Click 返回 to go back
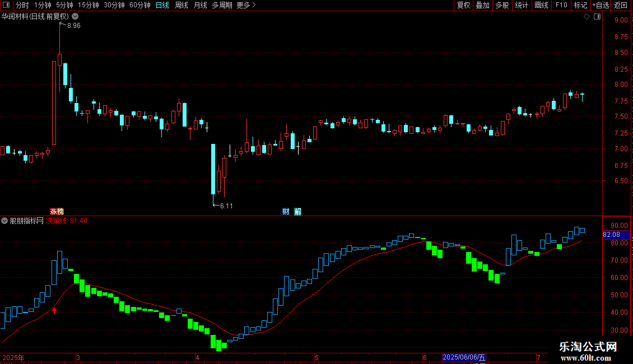The width and height of the screenshot is (633, 364). (621, 5)
